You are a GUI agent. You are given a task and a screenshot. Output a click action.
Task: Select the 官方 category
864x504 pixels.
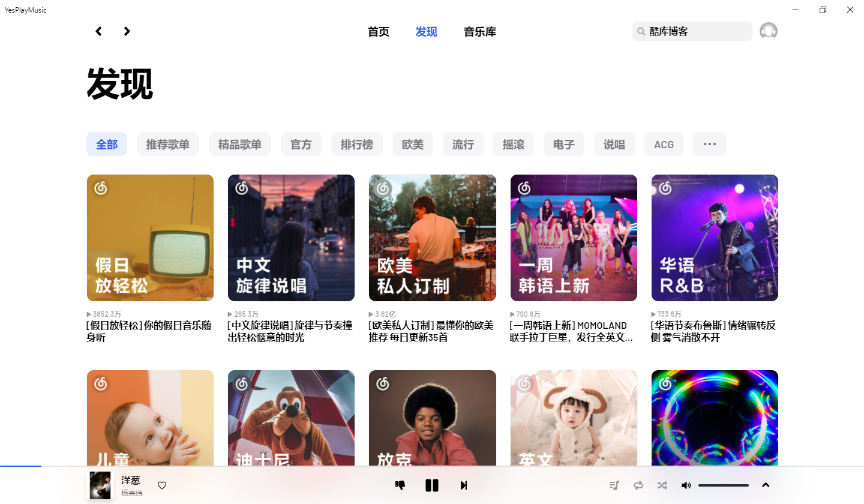[301, 144]
